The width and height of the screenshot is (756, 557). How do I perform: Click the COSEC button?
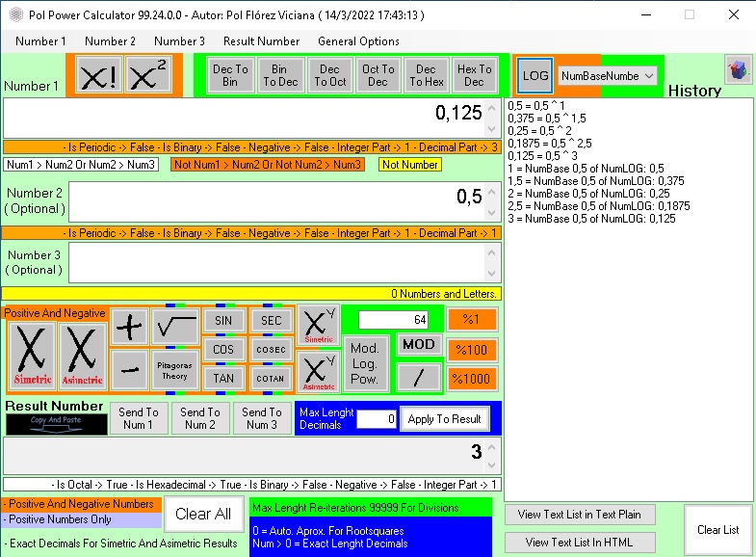pyautogui.click(x=271, y=350)
